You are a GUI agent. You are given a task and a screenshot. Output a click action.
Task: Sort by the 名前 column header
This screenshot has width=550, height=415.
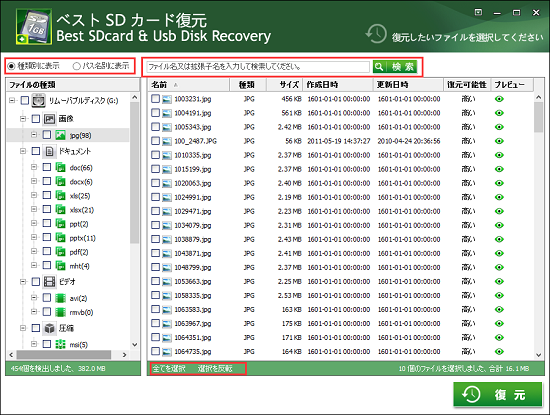tap(189, 85)
